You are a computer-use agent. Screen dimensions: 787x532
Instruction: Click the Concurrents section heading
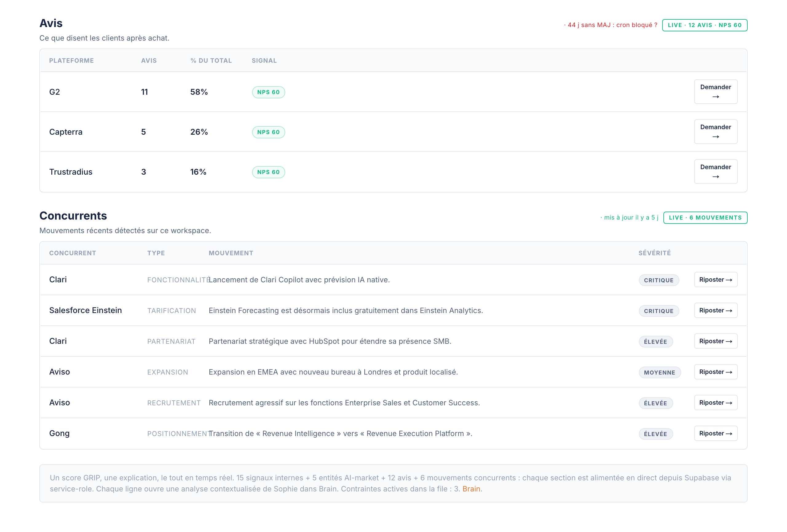pyautogui.click(x=73, y=216)
